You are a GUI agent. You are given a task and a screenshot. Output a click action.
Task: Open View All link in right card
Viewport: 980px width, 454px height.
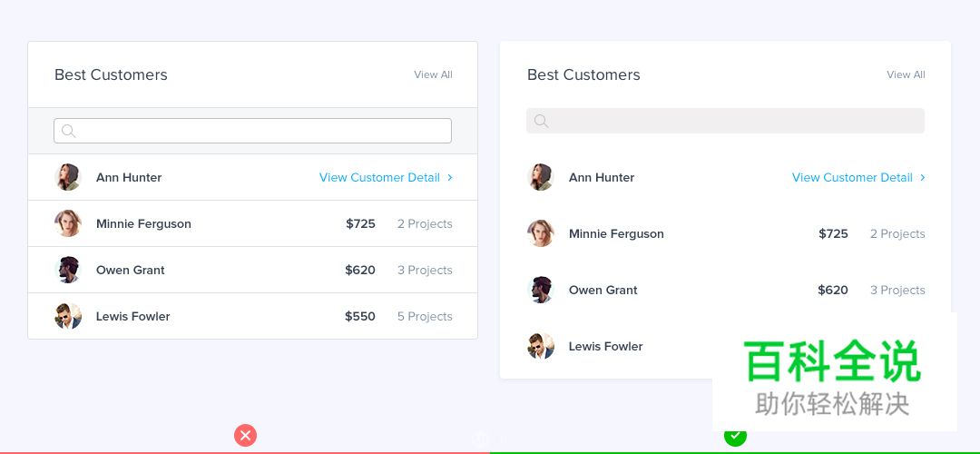click(906, 74)
